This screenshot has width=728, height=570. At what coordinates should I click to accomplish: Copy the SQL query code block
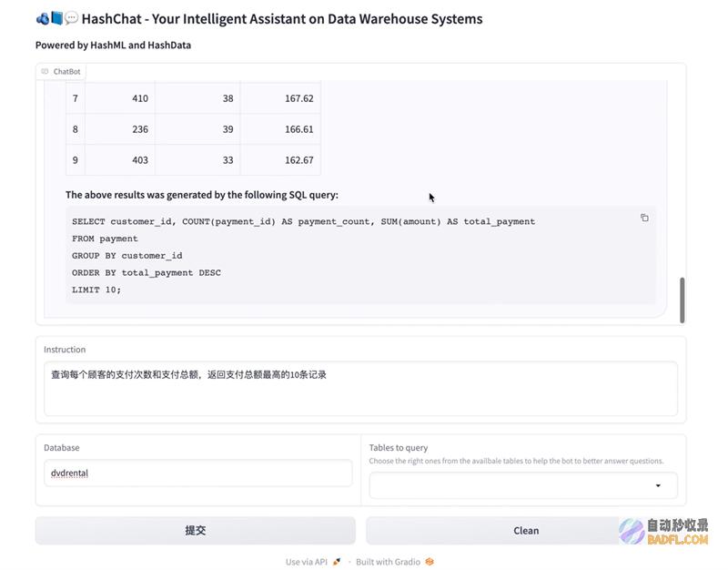(x=644, y=218)
